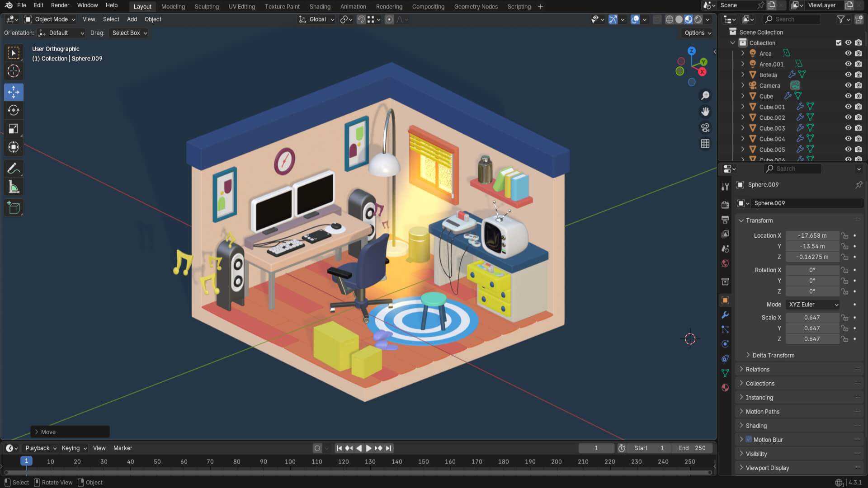Select the Annotate pencil tool
This screenshot has width=868, height=488.
click(x=14, y=169)
